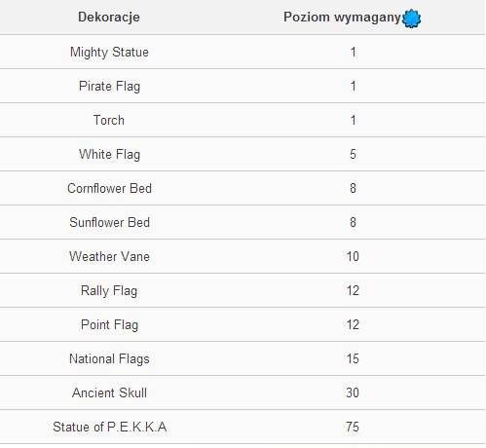Click level 10 cell for Weather Vane
This screenshot has height=448, width=486.
coord(353,256)
